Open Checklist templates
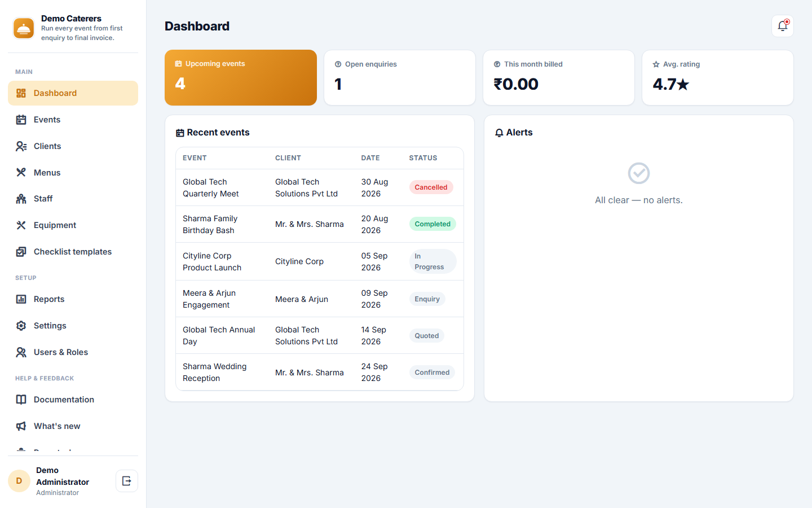This screenshot has width=812, height=508. 73,252
